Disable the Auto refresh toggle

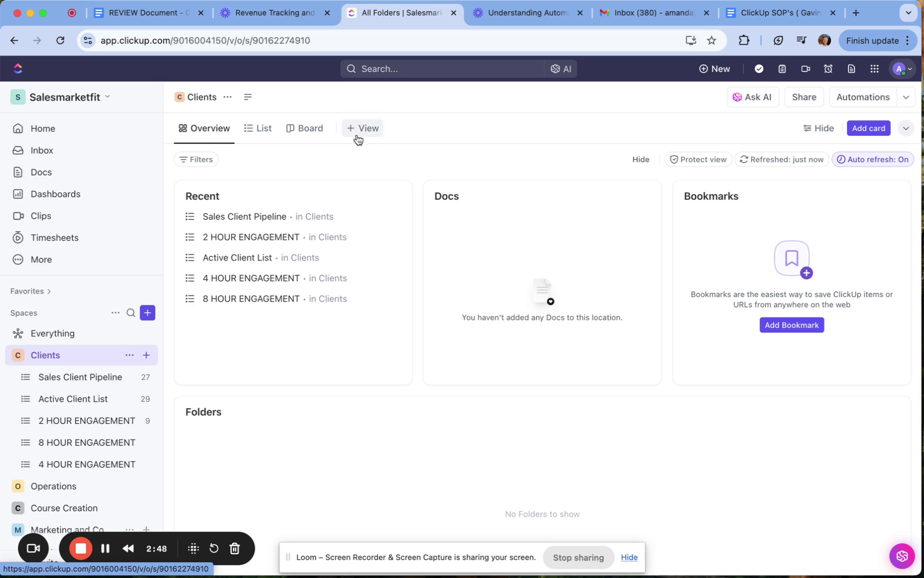tap(873, 159)
